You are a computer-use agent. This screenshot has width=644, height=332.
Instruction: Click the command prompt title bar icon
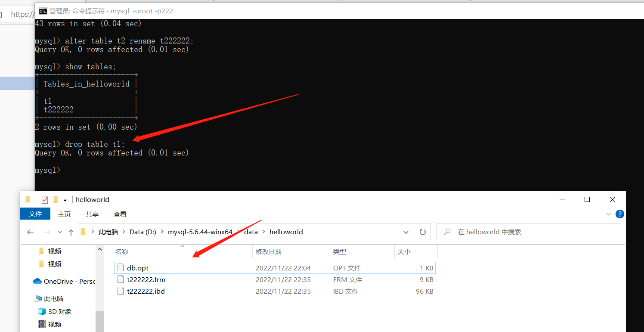[43, 11]
